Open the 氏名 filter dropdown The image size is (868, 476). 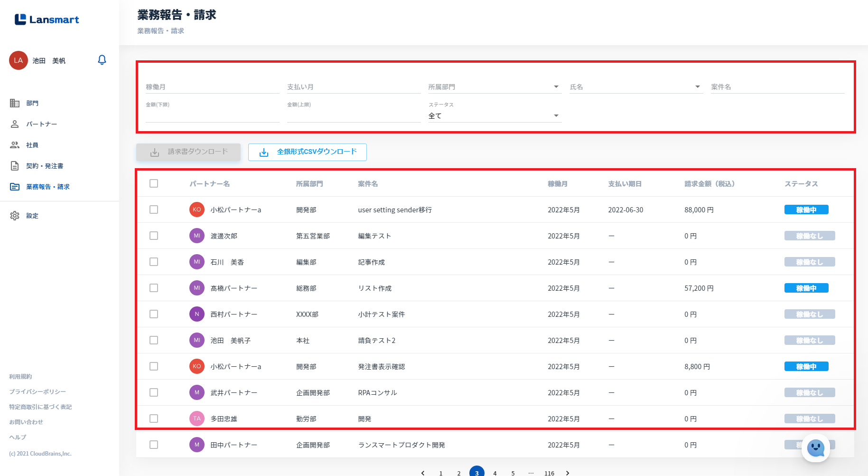[636, 87]
